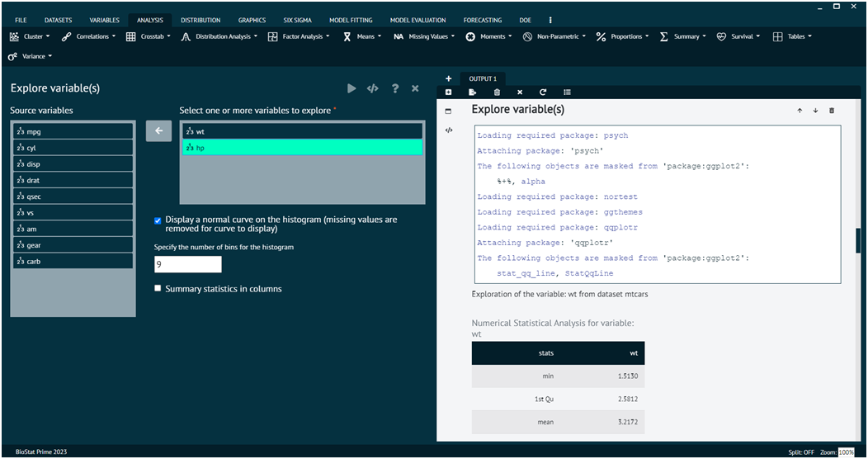Switch to the VARIABLES tab
The height and width of the screenshot is (459, 868).
104,20
